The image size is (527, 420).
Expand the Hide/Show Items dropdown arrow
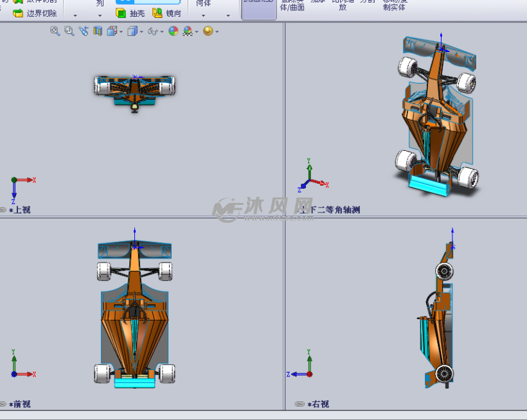point(162,32)
